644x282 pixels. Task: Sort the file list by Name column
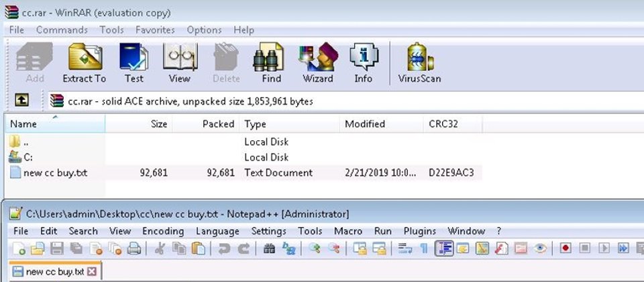point(55,124)
